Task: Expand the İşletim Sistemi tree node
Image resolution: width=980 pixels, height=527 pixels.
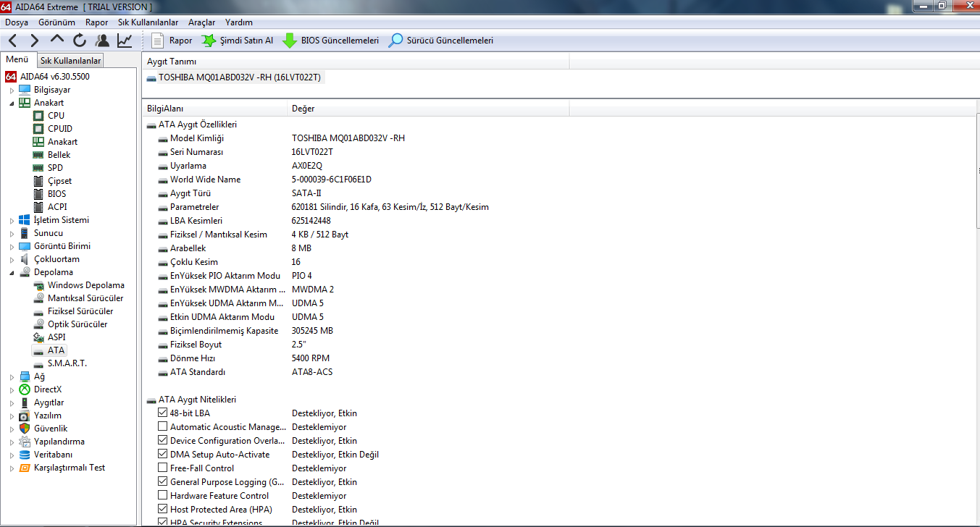Action: tap(12, 220)
